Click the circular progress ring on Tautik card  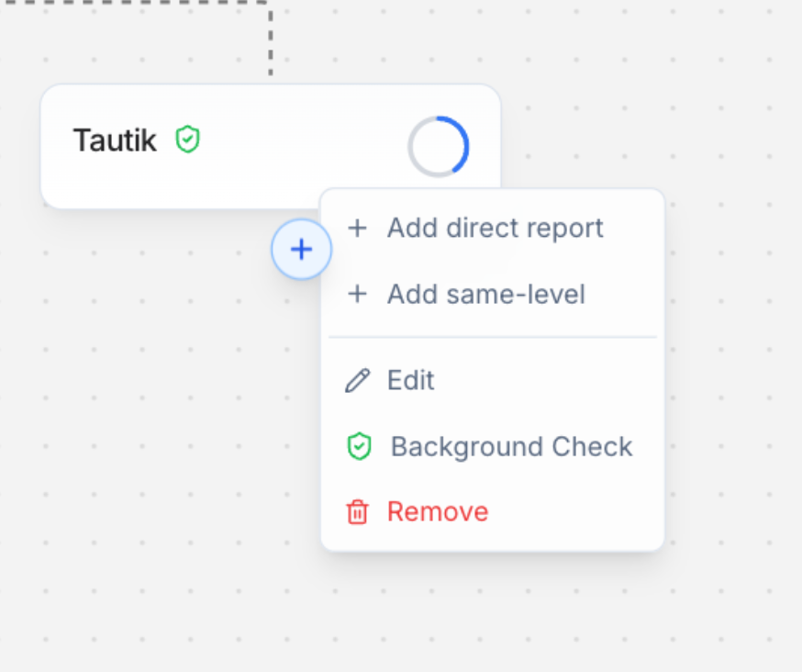[439, 147]
